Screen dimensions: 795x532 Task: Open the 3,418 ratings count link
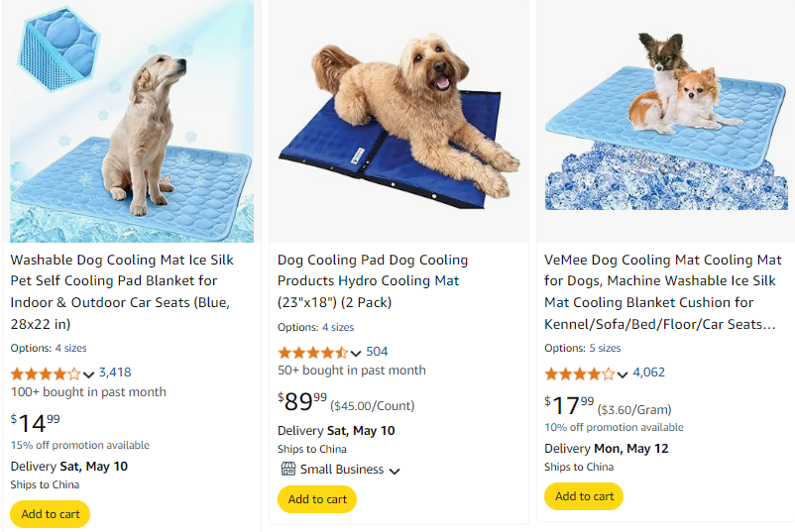(x=115, y=372)
